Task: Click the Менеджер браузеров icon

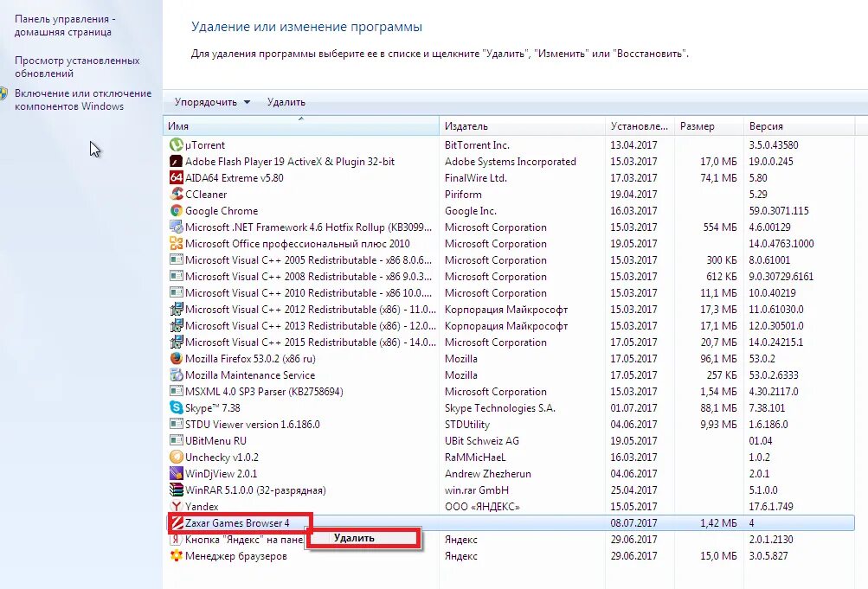Action: [176, 556]
